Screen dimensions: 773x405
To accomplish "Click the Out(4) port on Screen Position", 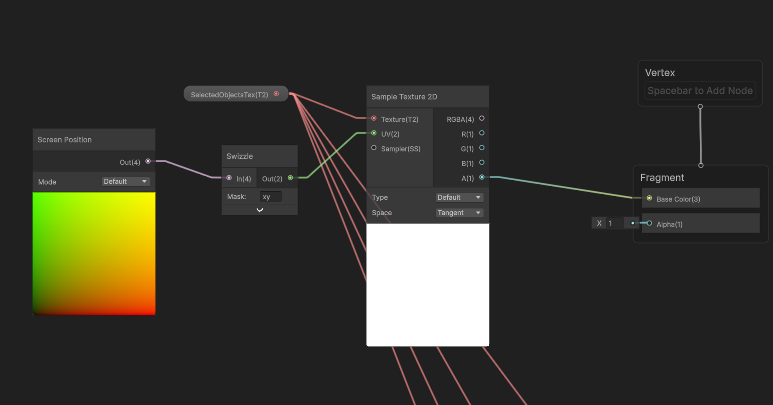I will [x=148, y=161].
